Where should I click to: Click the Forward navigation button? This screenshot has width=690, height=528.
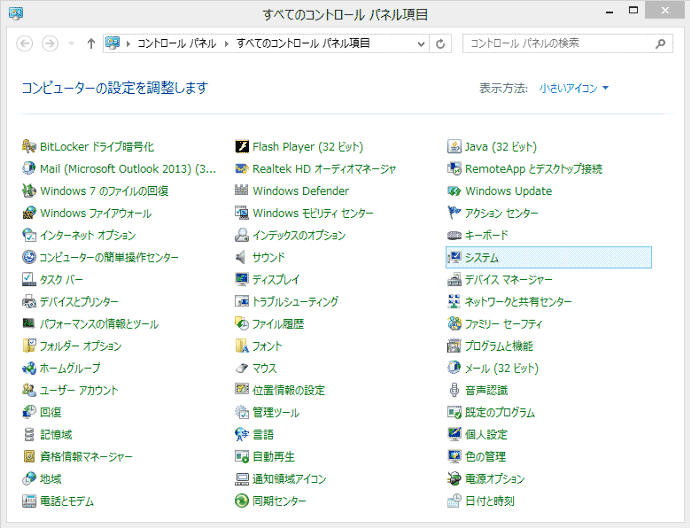[x=50, y=44]
